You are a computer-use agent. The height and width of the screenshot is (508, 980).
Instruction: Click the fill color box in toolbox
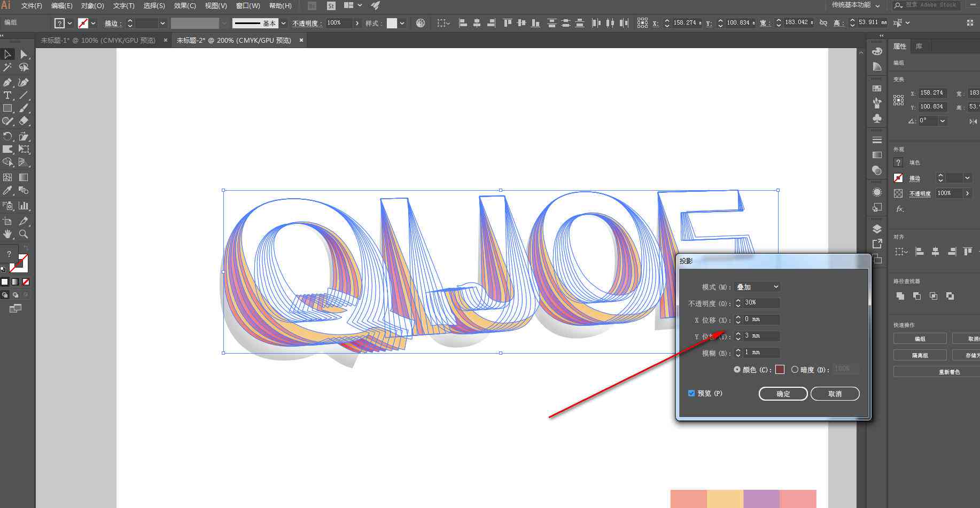9,253
